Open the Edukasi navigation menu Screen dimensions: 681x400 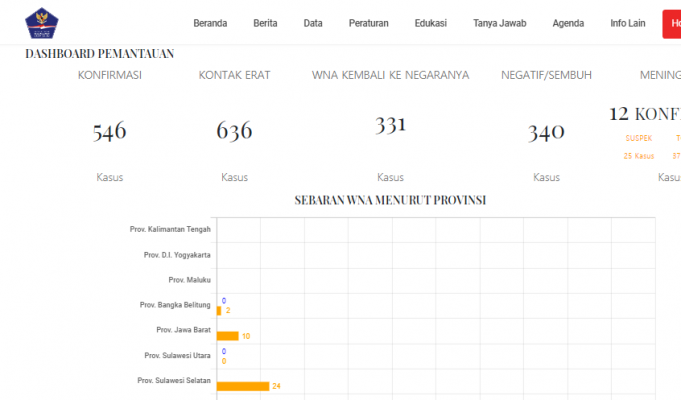click(430, 23)
